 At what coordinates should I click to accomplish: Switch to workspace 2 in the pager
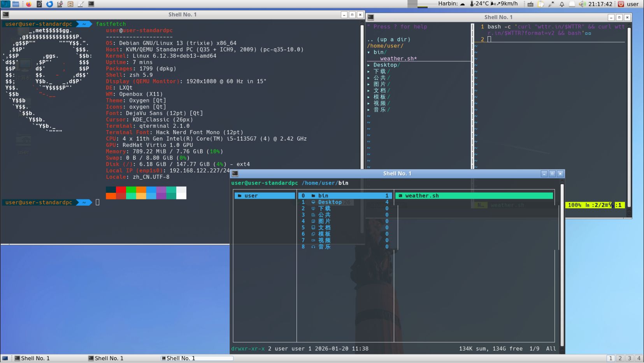tap(620, 358)
